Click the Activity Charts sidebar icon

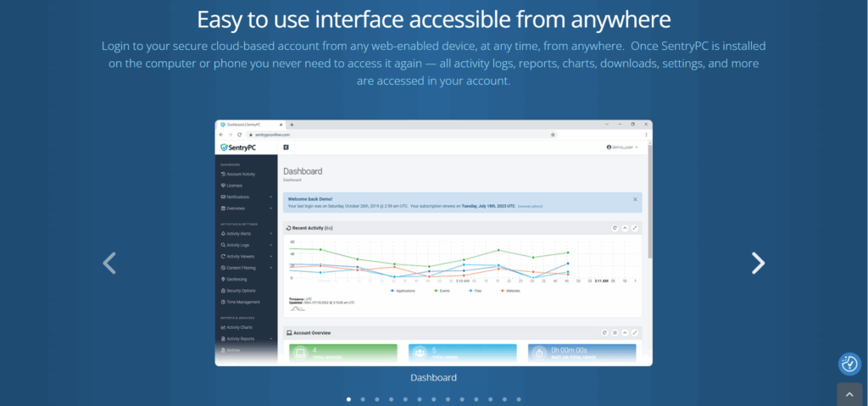[223, 327]
